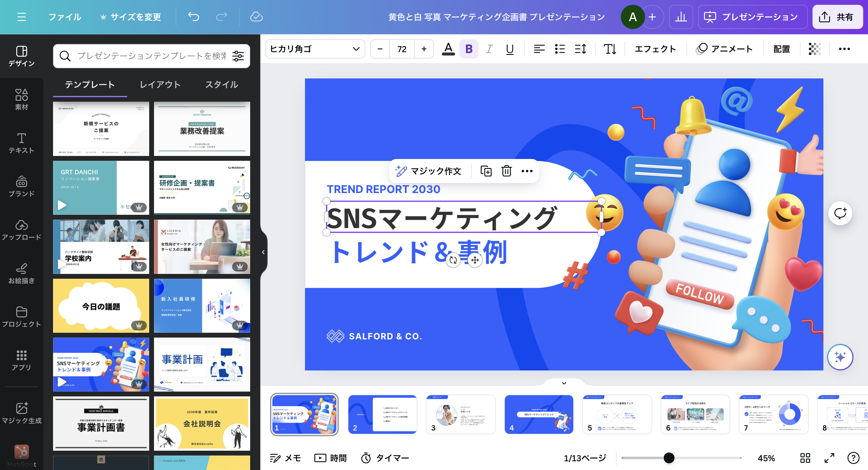The width and height of the screenshot is (868, 470).
Task: Open the アプリ sidebar panel
Action: click(x=22, y=360)
